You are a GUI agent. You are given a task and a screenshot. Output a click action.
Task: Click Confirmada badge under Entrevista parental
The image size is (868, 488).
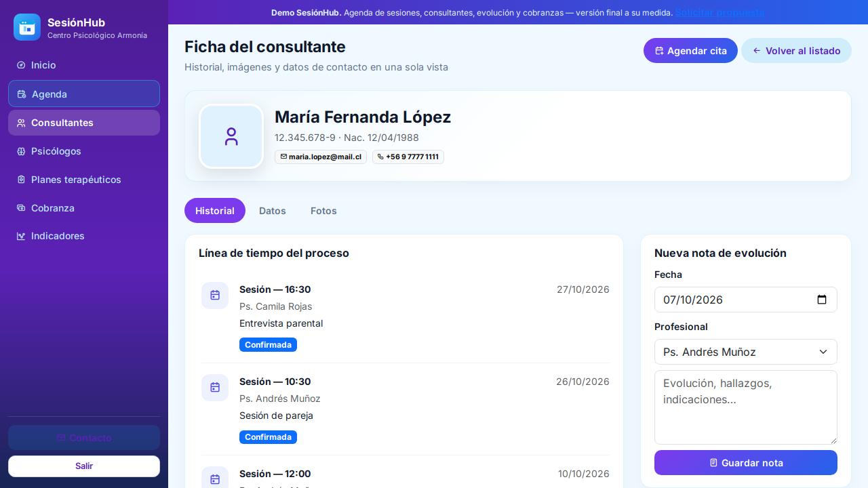click(x=268, y=345)
